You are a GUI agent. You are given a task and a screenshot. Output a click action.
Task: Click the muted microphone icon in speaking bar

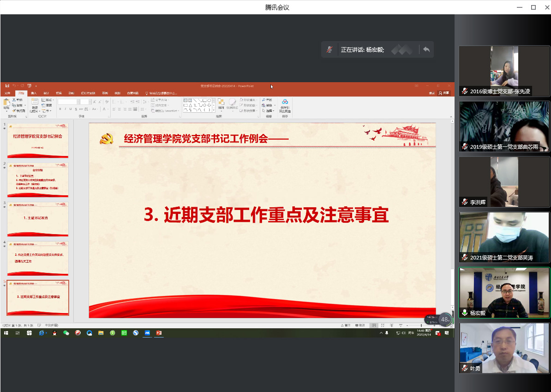[329, 49]
